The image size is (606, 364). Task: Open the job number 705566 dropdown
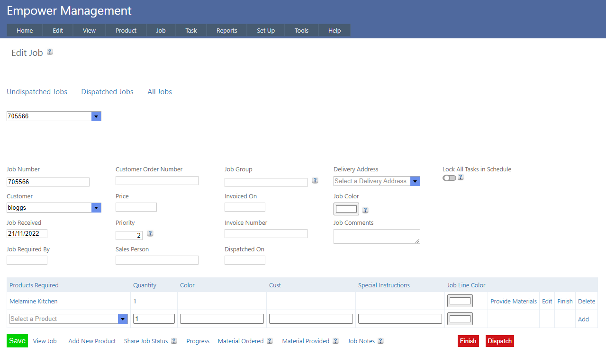tap(96, 116)
